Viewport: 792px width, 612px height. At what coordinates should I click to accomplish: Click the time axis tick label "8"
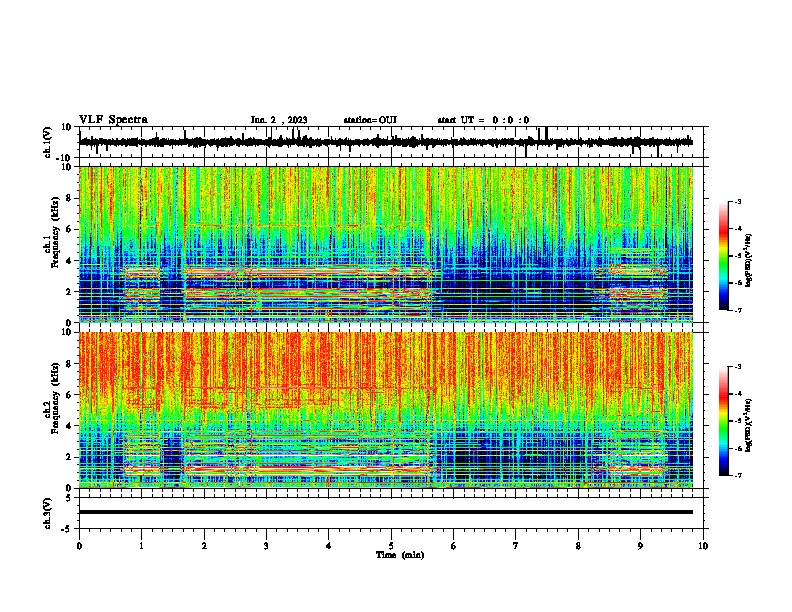(578, 546)
